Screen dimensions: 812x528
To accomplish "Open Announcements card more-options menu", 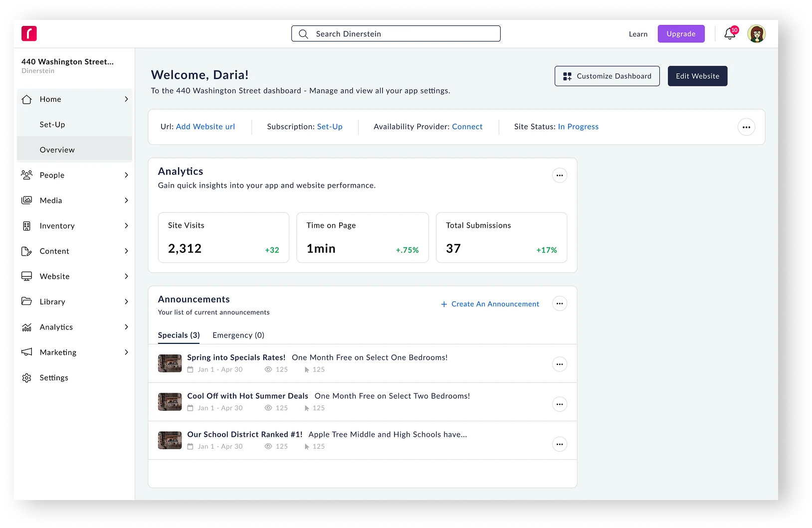I will 560,303.
